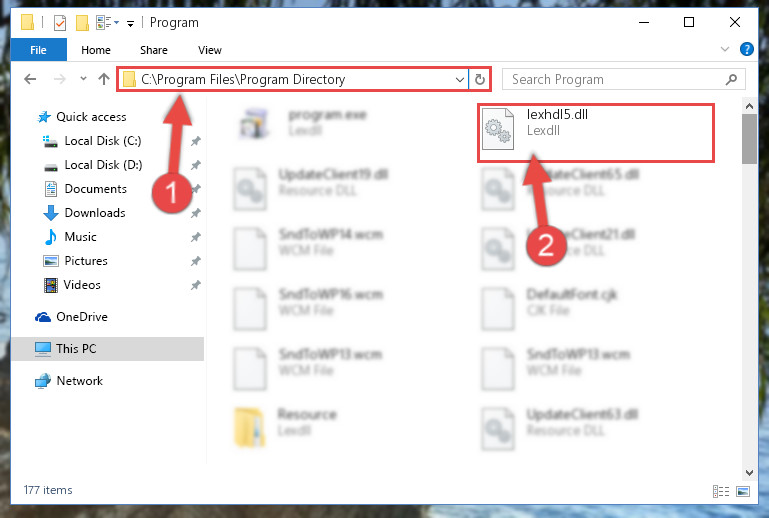Open the Customize Quick Access Toolbar dropdown
Image resolution: width=769 pixels, height=518 pixels.
click(130, 23)
